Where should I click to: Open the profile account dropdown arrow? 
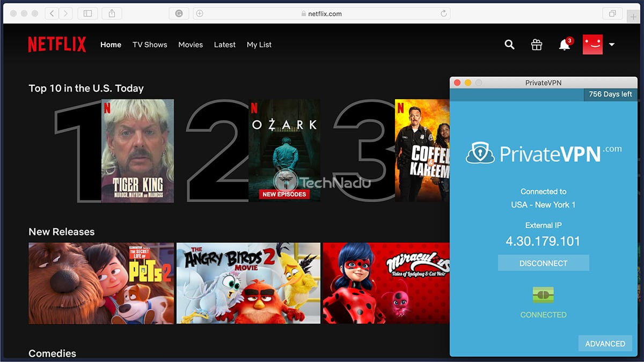pyautogui.click(x=611, y=45)
